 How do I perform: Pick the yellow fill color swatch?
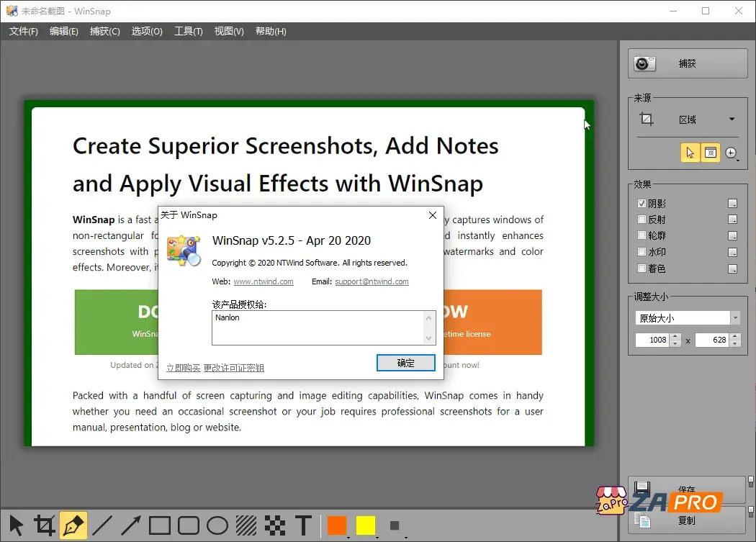tap(366, 525)
